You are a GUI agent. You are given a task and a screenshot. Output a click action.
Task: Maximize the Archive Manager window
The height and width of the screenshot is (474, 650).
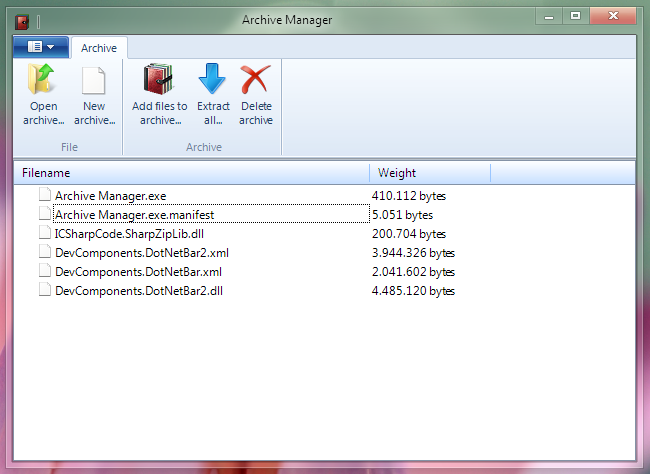[x=575, y=17]
